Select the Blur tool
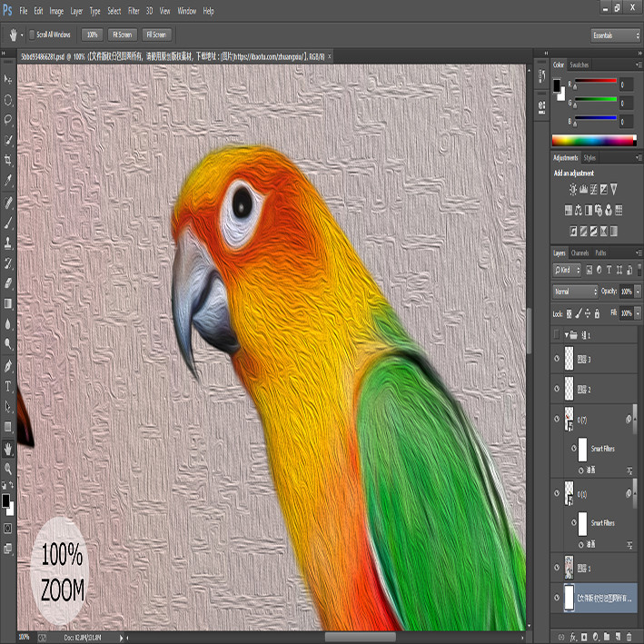This screenshot has width=644, height=644. tap(8, 324)
